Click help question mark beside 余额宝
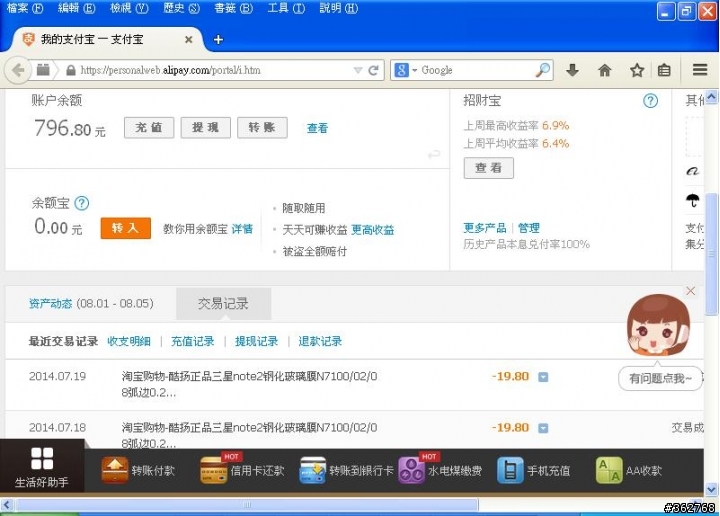This screenshot has height=516, width=720. tap(82, 203)
